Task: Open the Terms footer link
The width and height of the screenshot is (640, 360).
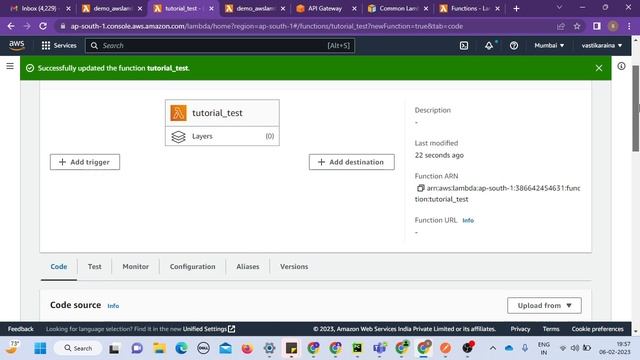Action: (551, 329)
